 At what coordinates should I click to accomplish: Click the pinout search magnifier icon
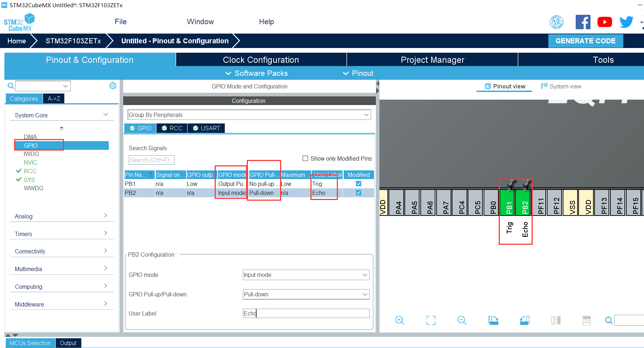pos(609,320)
